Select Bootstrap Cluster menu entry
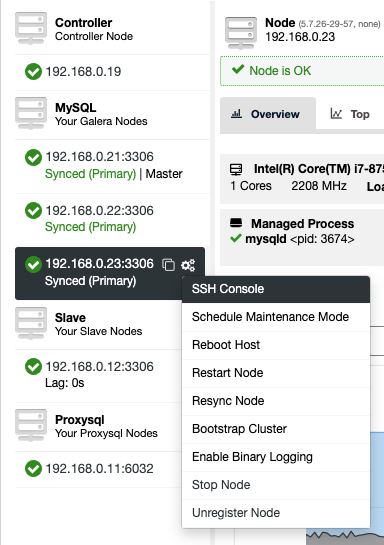The height and width of the screenshot is (545, 384). tap(276, 429)
